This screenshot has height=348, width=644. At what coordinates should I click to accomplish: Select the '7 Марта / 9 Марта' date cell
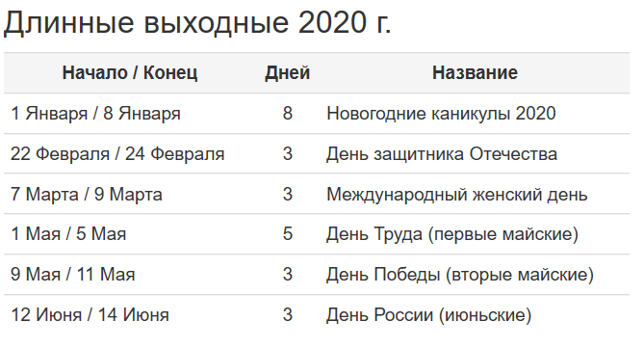point(87,194)
